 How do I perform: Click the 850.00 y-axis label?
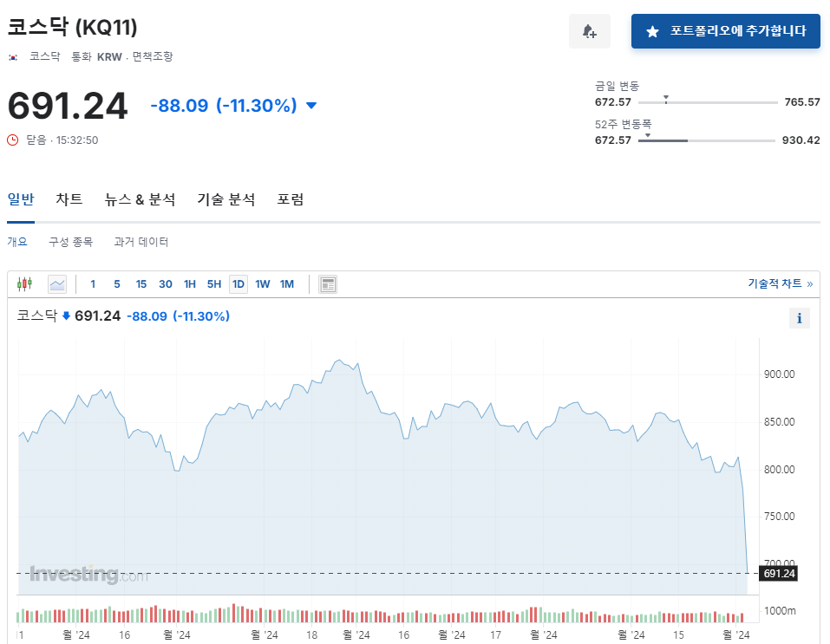779,422
